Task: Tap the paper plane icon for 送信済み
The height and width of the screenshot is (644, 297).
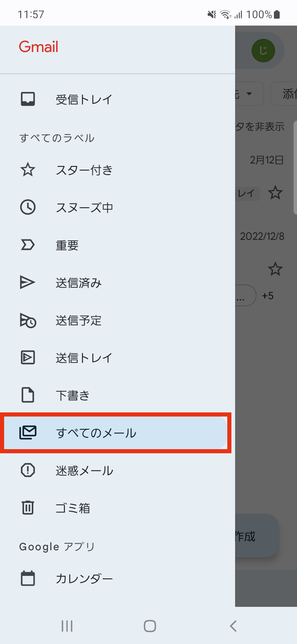Action: [28, 283]
